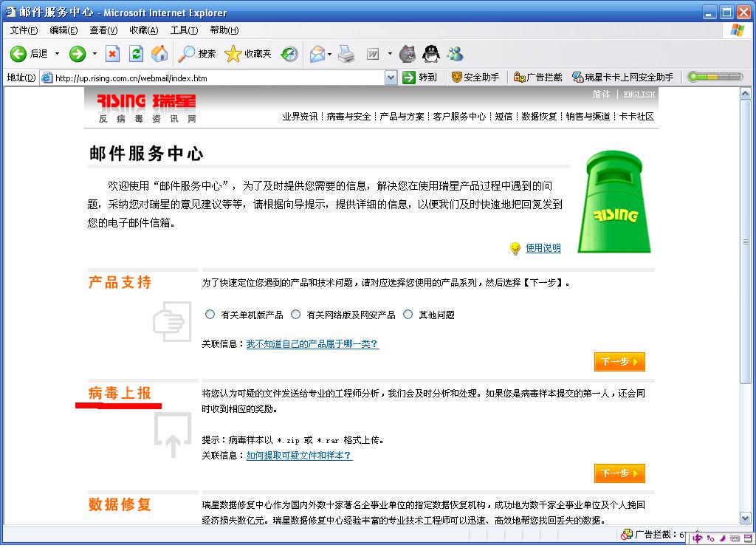
Task: Click the green Rising mailbox image
Action: pos(614,202)
